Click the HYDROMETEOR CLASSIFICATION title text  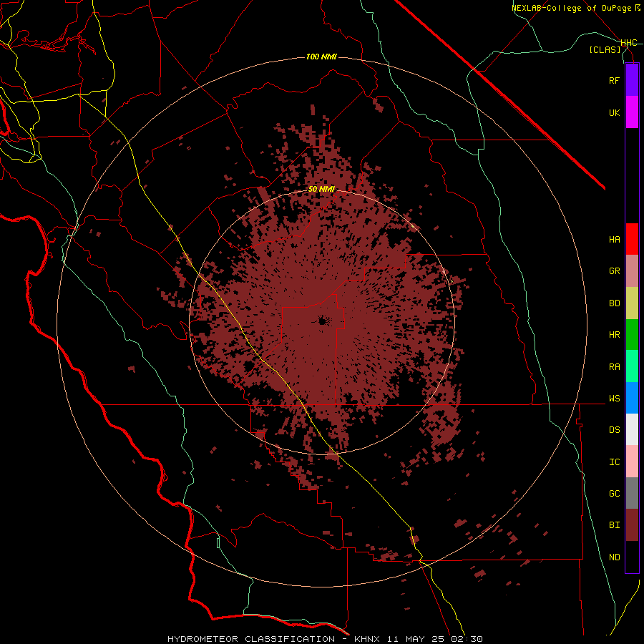point(251,639)
